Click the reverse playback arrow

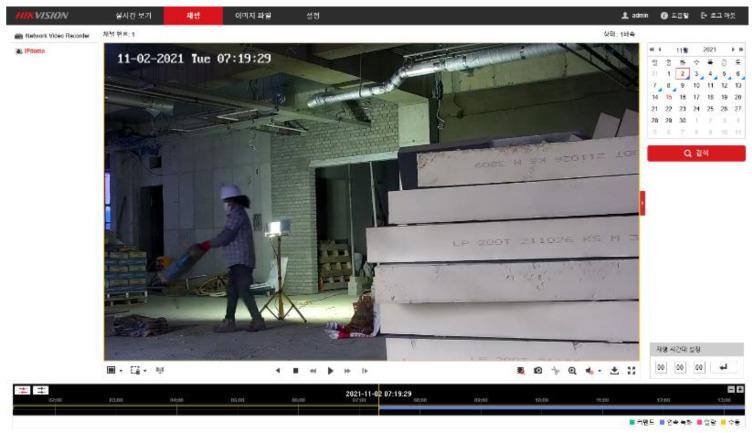pyautogui.click(x=278, y=370)
